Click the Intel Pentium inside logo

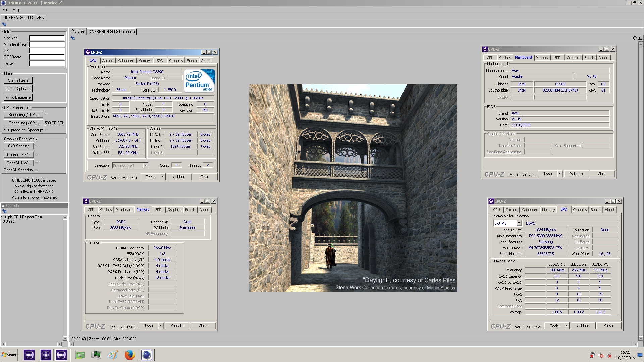pos(199,80)
